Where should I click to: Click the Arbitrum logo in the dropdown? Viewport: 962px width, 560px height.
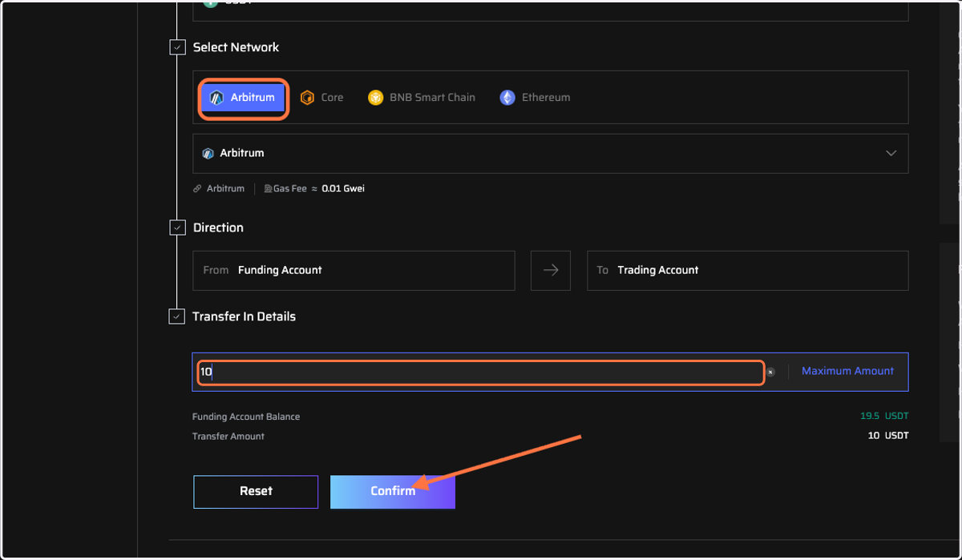(208, 153)
